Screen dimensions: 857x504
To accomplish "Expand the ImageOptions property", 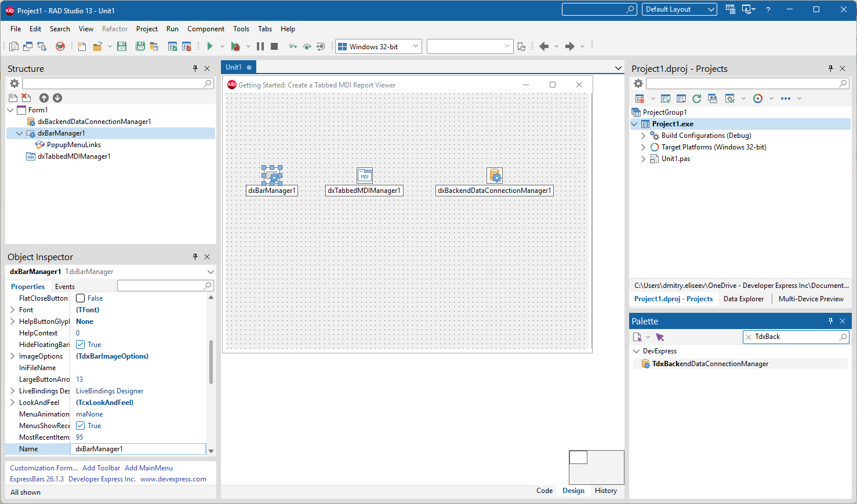I will 12,356.
